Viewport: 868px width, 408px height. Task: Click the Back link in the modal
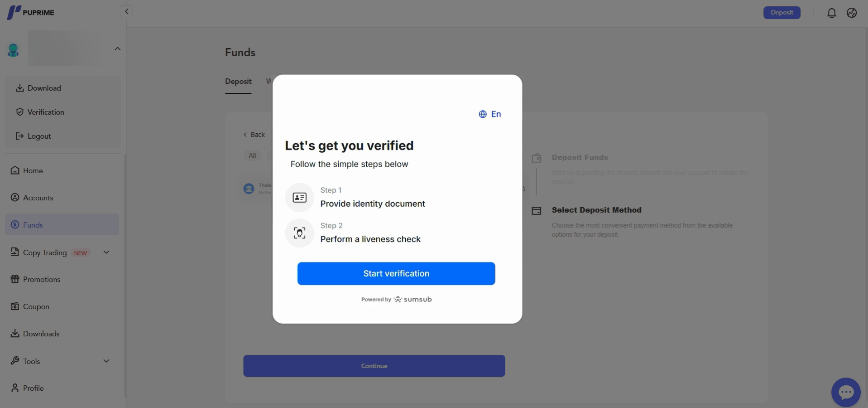pyautogui.click(x=254, y=135)
